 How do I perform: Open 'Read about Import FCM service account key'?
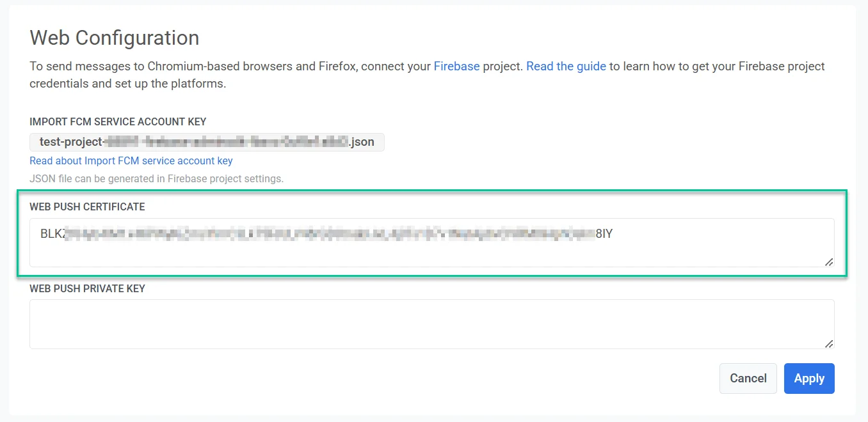click(x=131, y=161)
